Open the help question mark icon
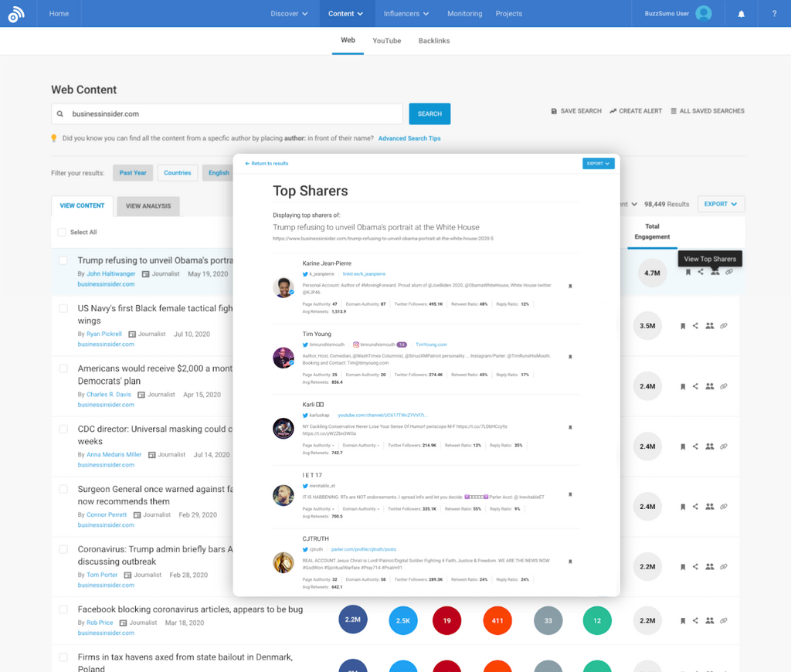The width and height of the screenshot is (791, 672). 774,14
